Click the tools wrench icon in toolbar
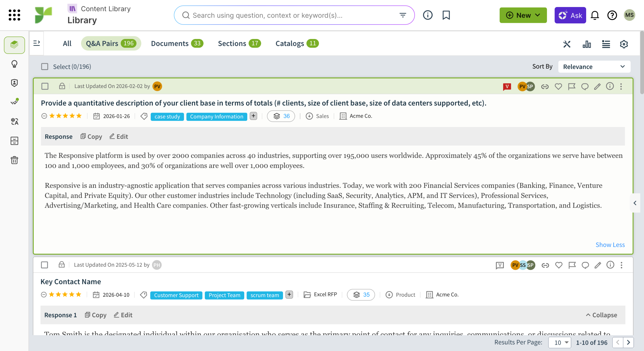This screenshot has width=644, height=351. click(x=567, y=44)
